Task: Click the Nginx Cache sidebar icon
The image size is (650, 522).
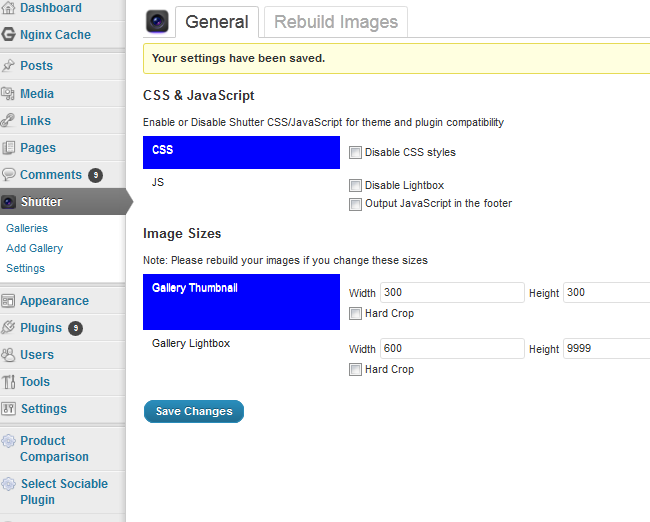Action: click(x=8, y=34)
